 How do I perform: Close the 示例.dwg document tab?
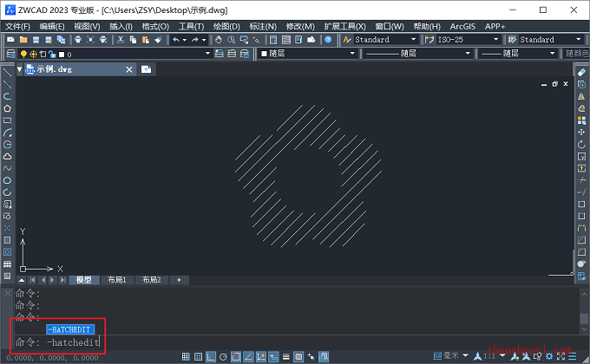129,69
